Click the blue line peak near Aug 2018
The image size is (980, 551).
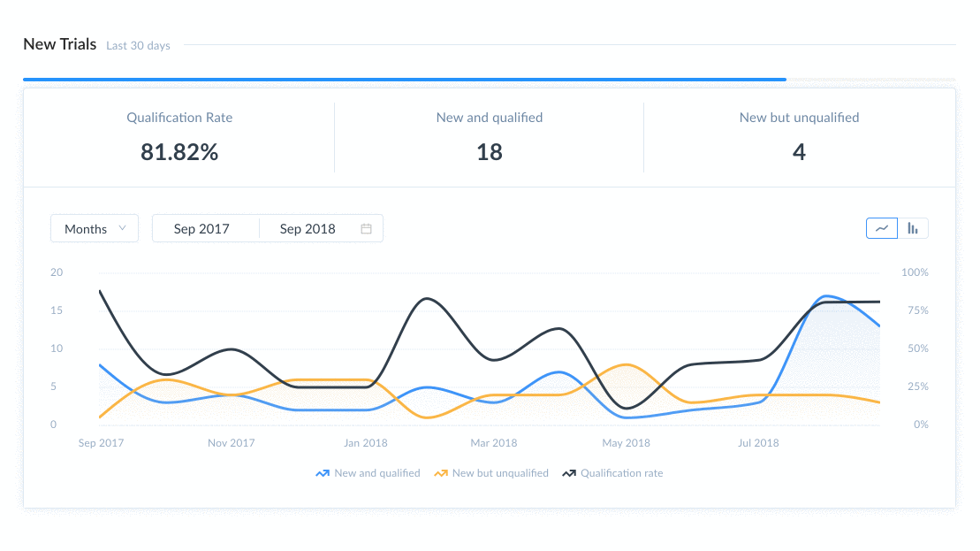(x=827, y=295)
